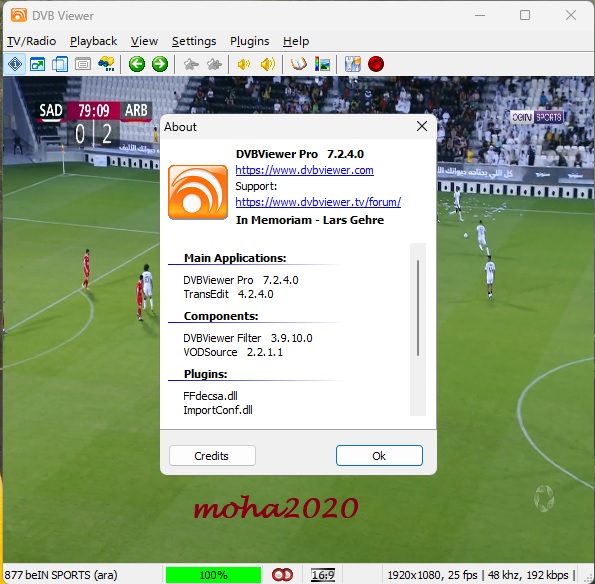Increase volume with large speaker icon
Viewport: 595px width, 584px height.
[x=268, y=65]
